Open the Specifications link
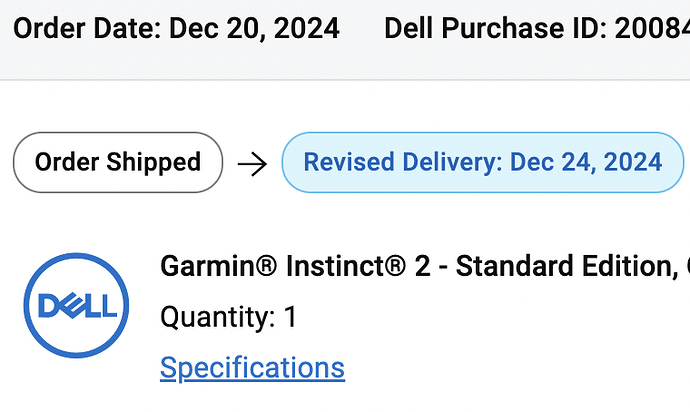Screen dimensions: 690x412 pyautogui.click(x=252, y=368)
